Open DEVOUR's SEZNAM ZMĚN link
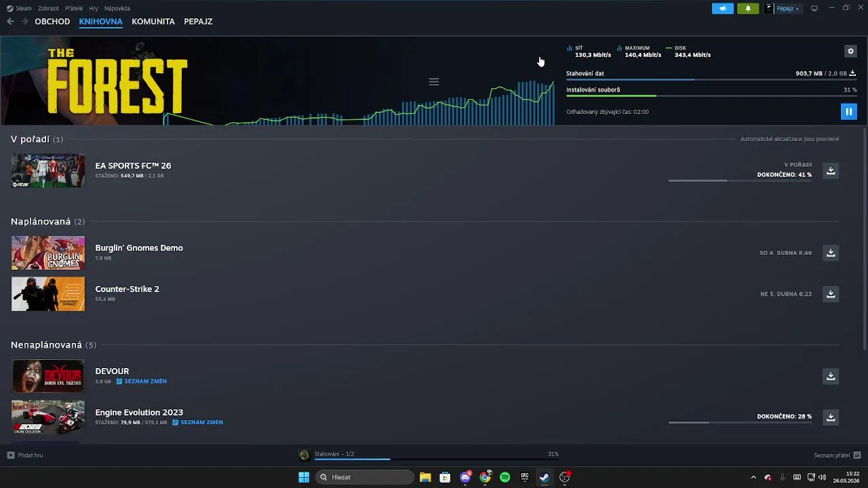Screen dimensions: 868x488 [x=142, y=382]
